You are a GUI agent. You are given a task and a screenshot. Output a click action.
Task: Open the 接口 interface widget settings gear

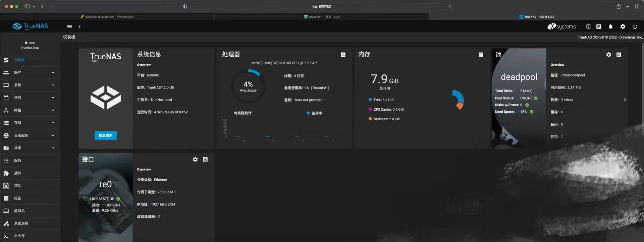[x=195, y=160]
